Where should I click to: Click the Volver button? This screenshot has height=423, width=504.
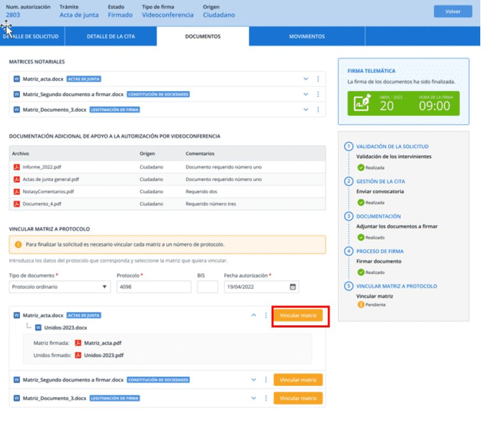coord(453,12)
